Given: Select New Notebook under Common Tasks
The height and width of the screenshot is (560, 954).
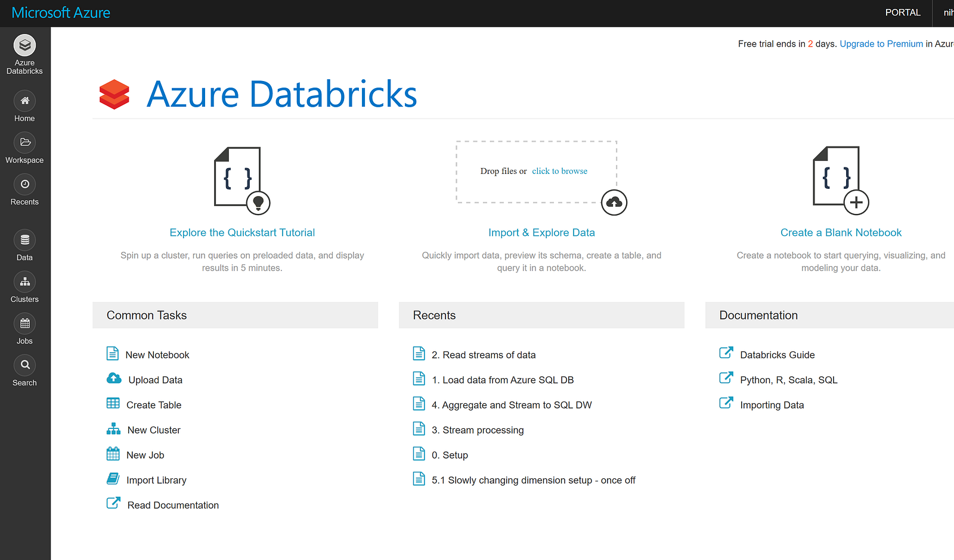Looking at the screenshot, I should [157, 355].
